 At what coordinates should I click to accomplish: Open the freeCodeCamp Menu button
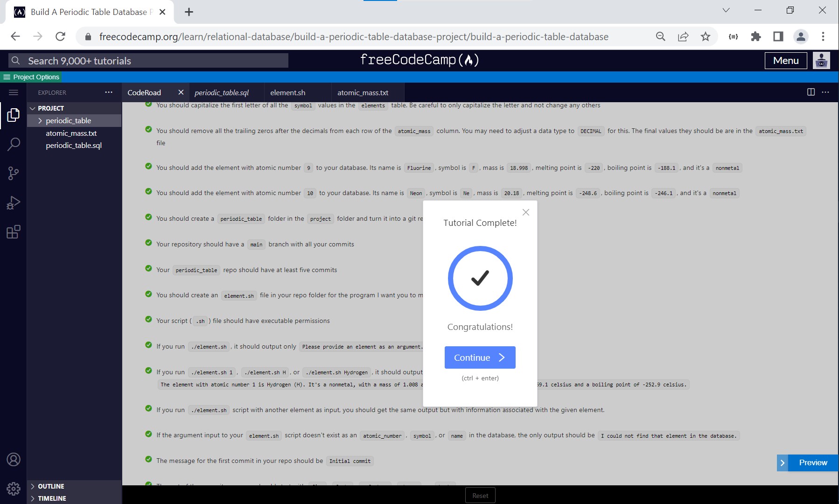pyautogui.click(x=786, y=61)
